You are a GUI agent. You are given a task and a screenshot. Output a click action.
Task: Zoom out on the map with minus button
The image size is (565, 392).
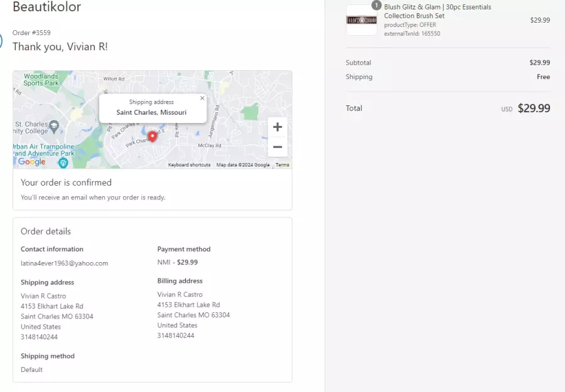pos(277,147)
